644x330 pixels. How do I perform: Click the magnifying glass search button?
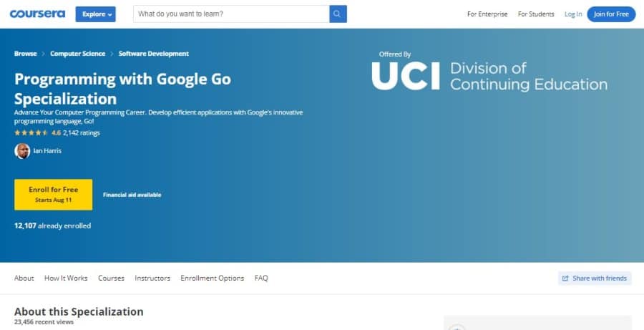pyautogui.click(x=338, y=14)
